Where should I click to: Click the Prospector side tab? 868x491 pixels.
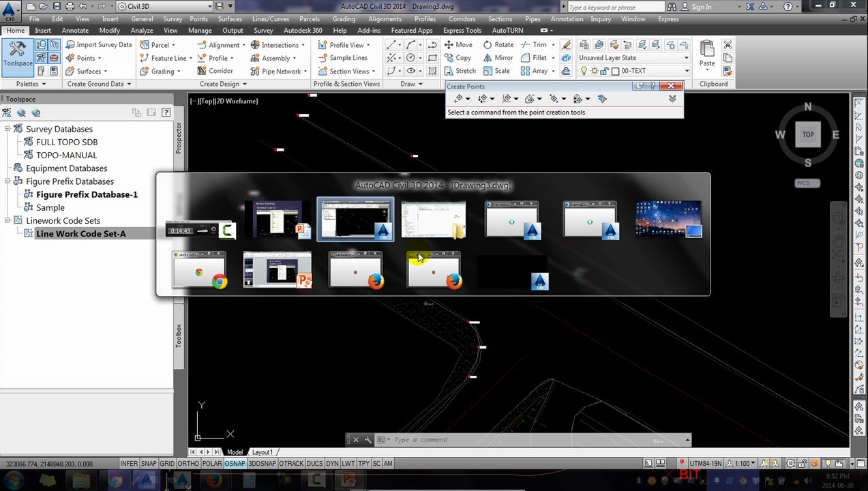pyautogui.click(x=179, y=137)
